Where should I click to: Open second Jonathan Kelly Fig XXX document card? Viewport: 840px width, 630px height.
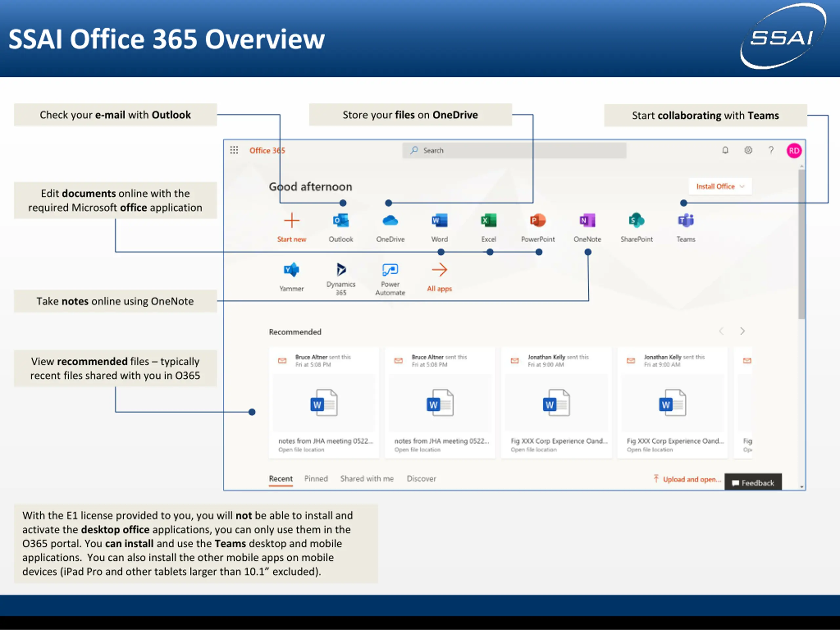673,403
